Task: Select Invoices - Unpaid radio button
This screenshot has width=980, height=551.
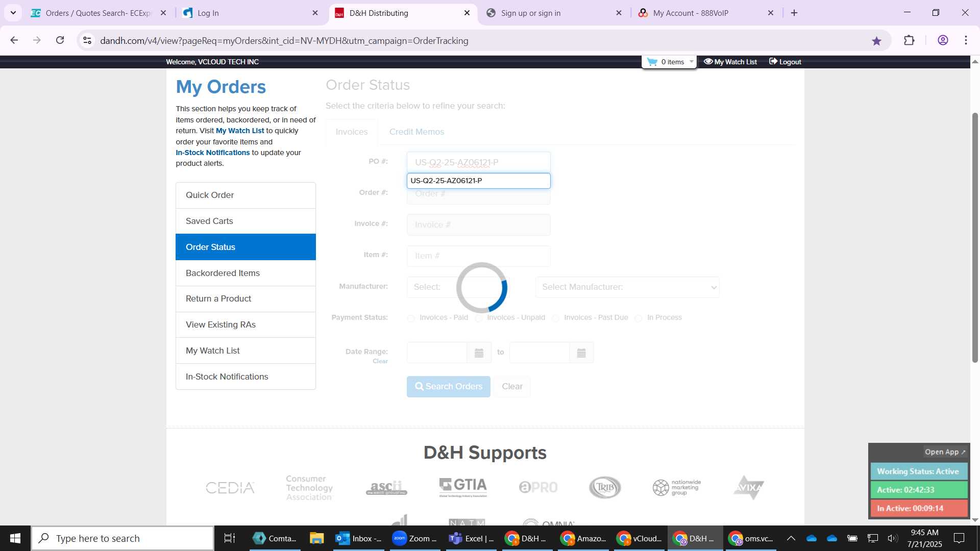Action: point(479,318)
